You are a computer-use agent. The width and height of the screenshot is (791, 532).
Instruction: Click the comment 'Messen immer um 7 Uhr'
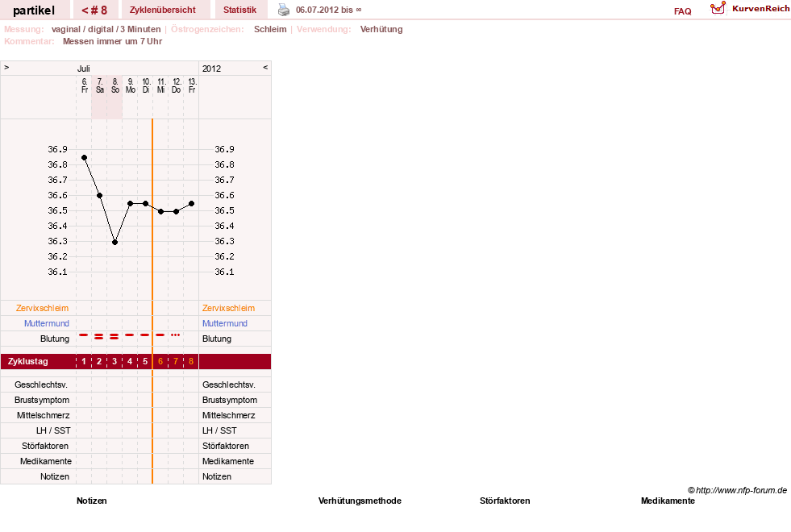coord(113,41)
